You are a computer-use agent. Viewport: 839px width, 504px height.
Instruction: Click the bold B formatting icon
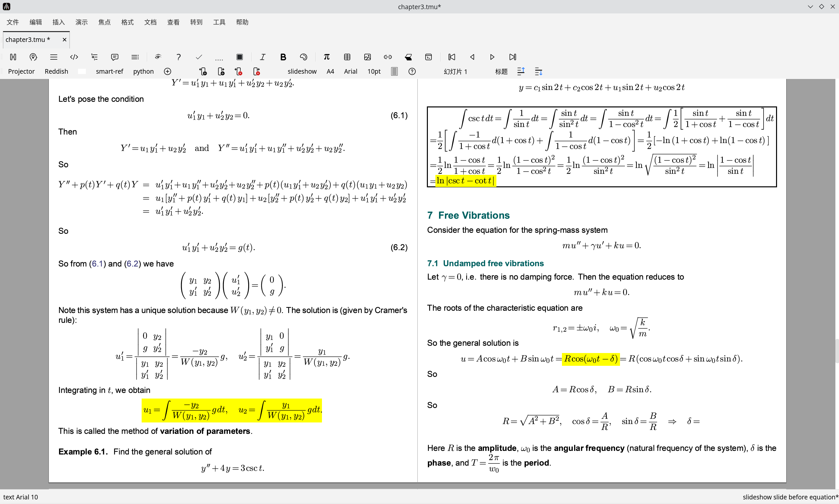(x=283, y=57)
